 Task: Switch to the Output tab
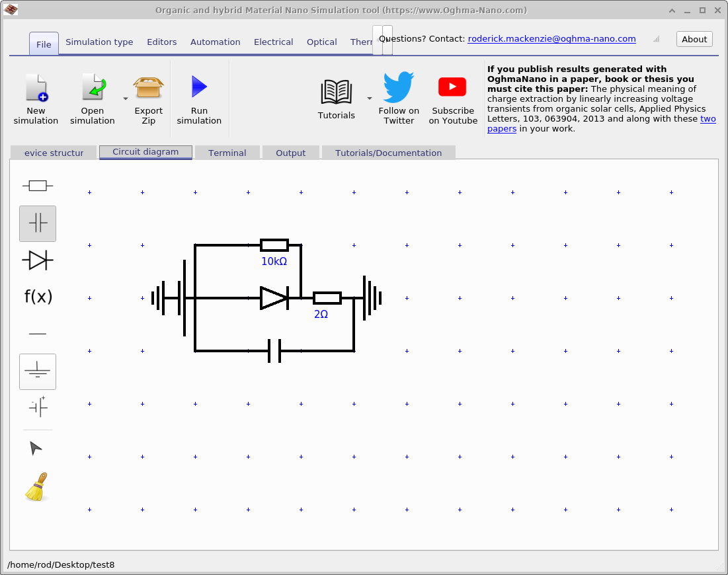click(x=290, y=153)
